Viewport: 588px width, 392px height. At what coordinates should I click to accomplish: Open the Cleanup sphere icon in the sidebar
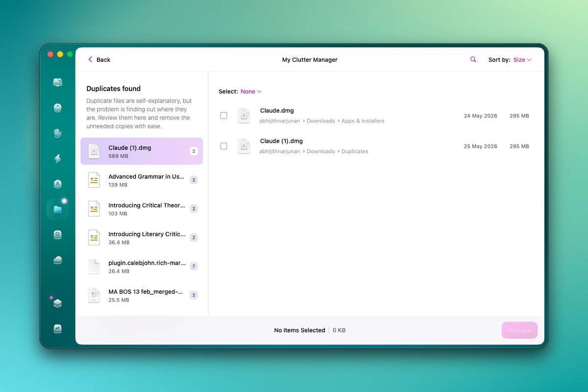tap(57, 108)
